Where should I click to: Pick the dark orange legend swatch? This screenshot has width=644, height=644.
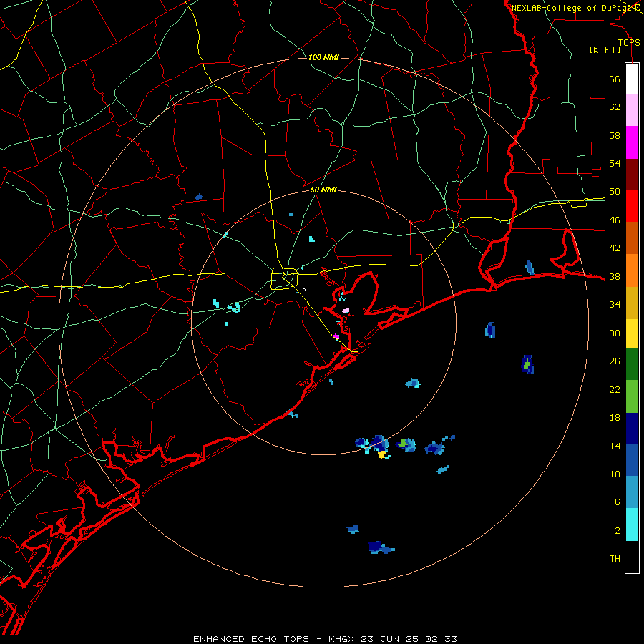pos(632,238)
